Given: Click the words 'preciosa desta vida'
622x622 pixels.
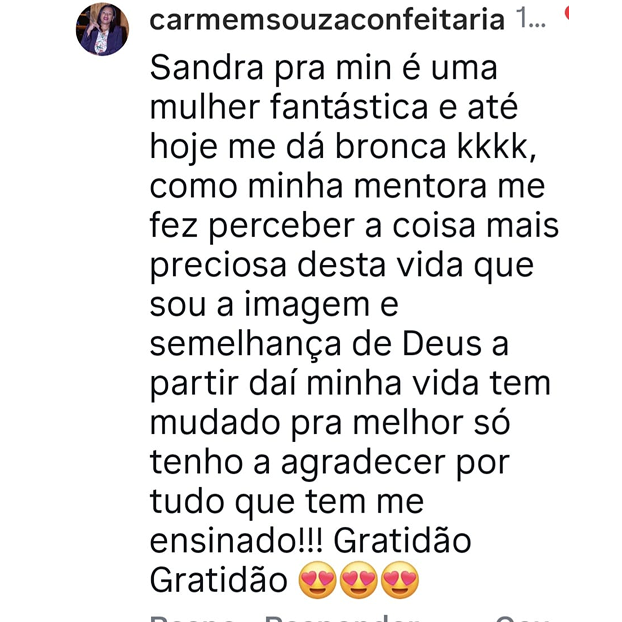Looking at the screenshot, I should pyautogui.click(x=307, y=265).
